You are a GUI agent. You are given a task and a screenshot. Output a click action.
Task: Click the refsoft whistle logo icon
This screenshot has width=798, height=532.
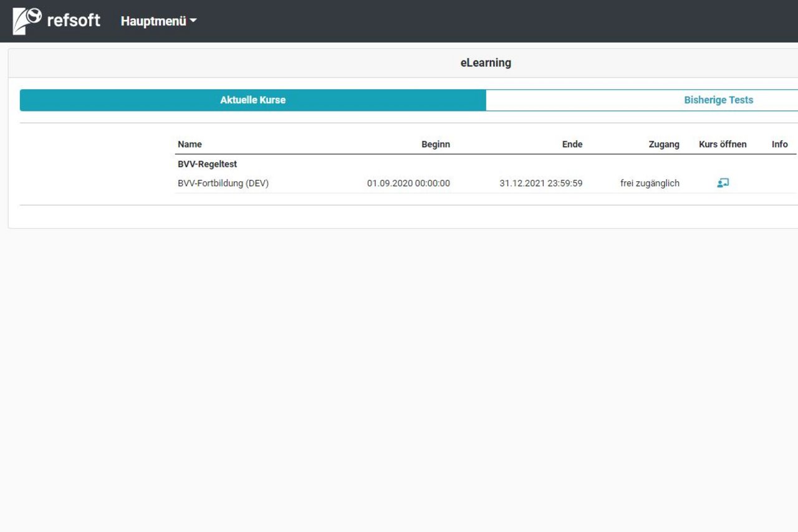(27, 21)
